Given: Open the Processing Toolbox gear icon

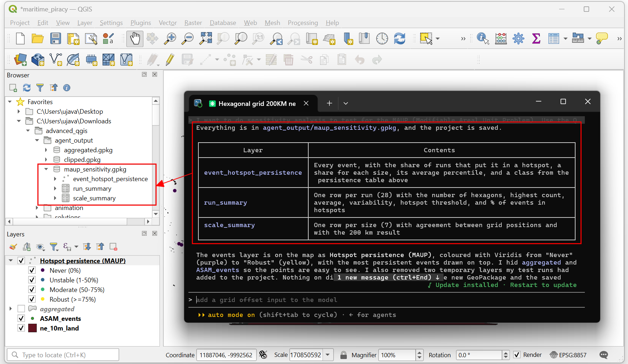Looking at the screenshot, I should pos(518,39).
